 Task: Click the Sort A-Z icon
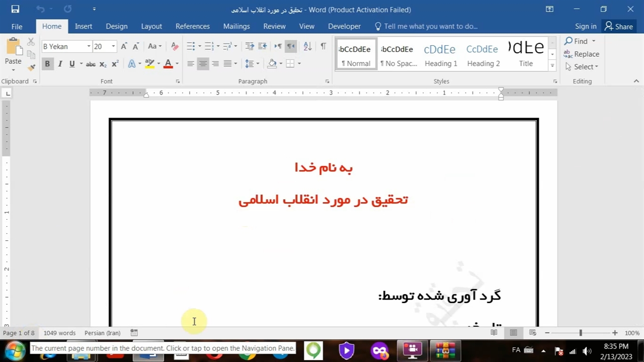tap(307, 46)
